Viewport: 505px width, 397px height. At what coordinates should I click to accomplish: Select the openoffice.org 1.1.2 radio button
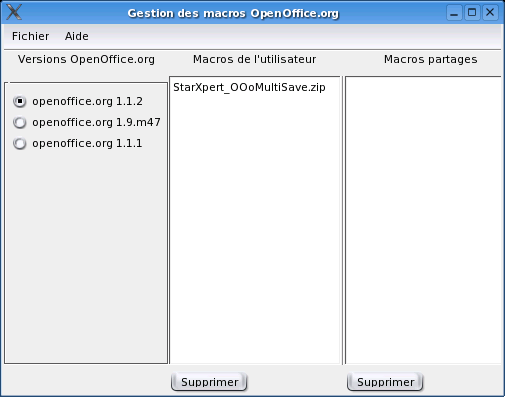coord(20,101)
